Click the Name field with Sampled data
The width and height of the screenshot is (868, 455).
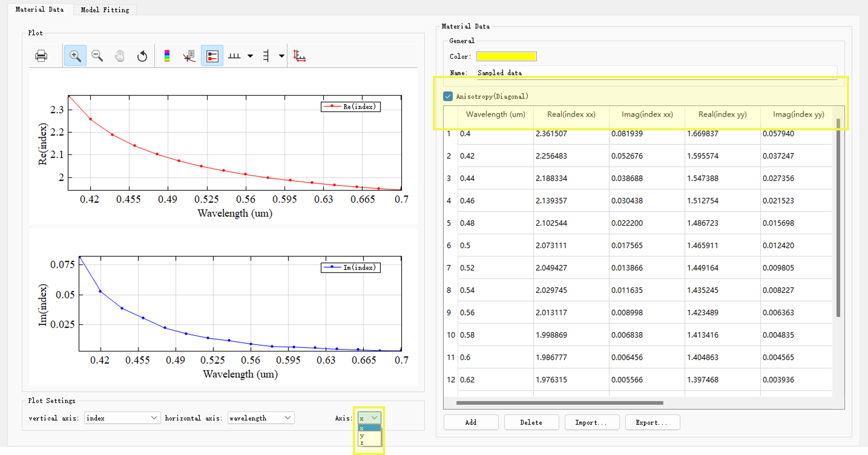656,73
